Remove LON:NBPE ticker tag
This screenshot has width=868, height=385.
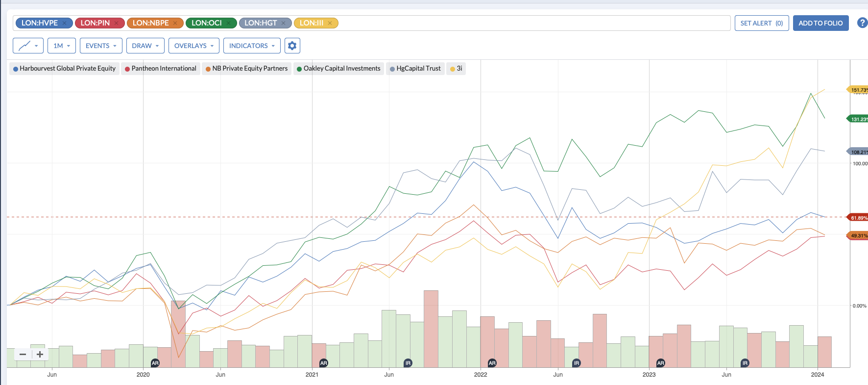[x=175, y=23]
